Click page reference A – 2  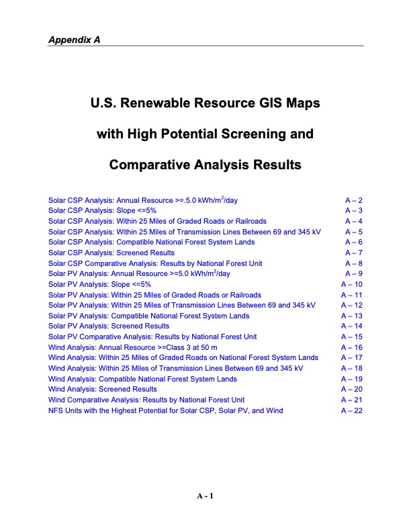coord(354,201)
